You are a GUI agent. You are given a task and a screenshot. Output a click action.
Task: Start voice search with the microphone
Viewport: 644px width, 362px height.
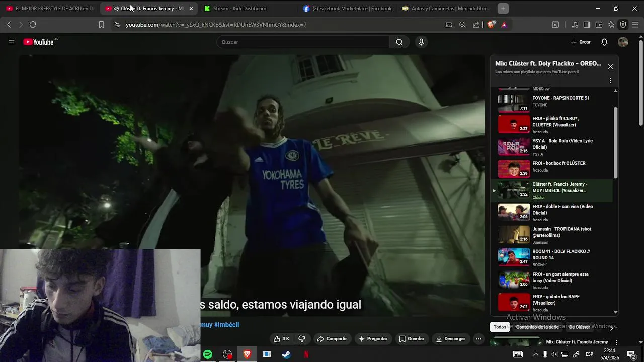tap(421, 42)
